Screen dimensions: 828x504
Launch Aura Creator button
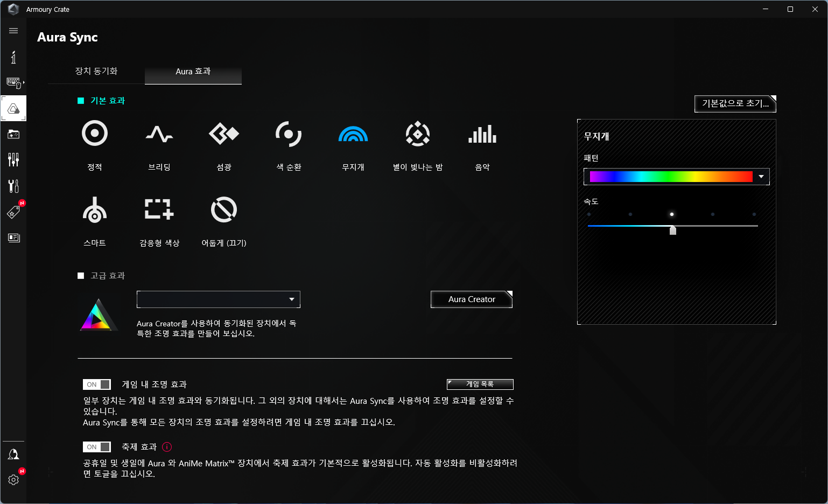472,299
